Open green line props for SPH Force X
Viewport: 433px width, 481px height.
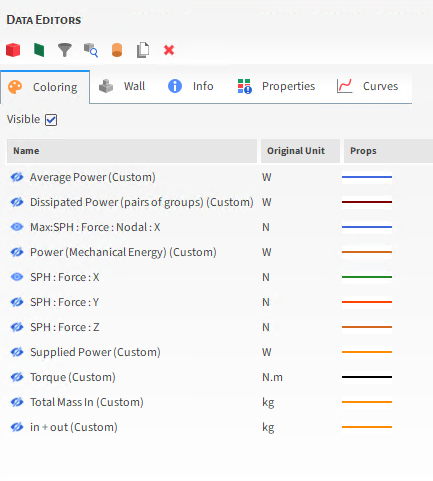[367, 277]
